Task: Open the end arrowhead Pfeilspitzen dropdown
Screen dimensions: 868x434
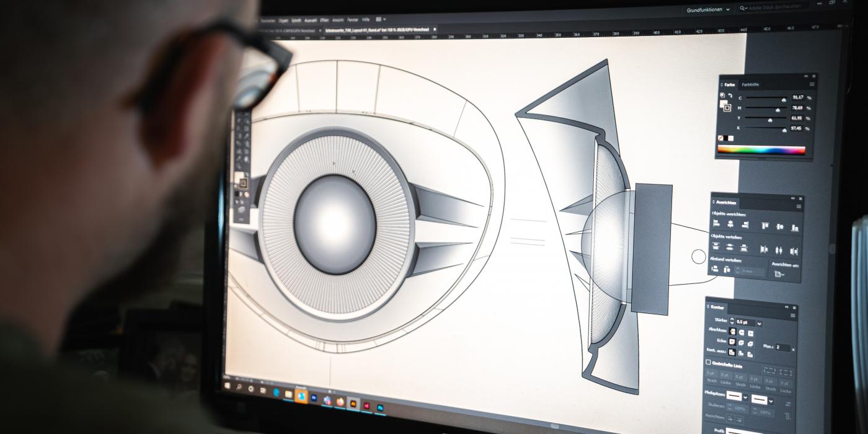Action: 771,401
